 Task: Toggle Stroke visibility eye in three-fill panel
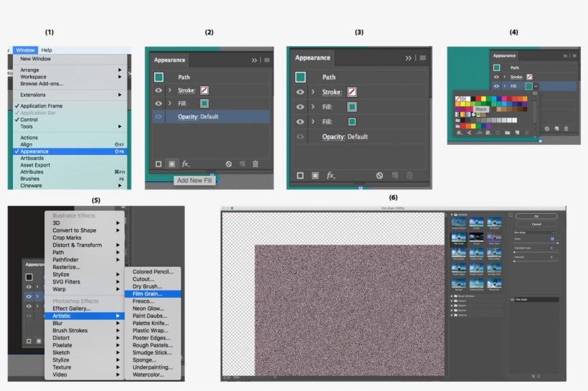tap(300, 92)
